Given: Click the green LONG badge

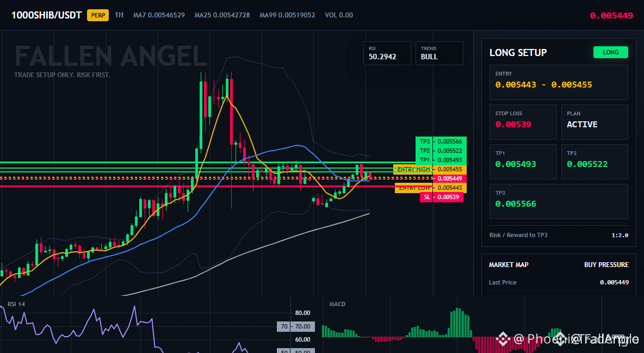Looking at the screenshot, I should (x=611, y=52).
